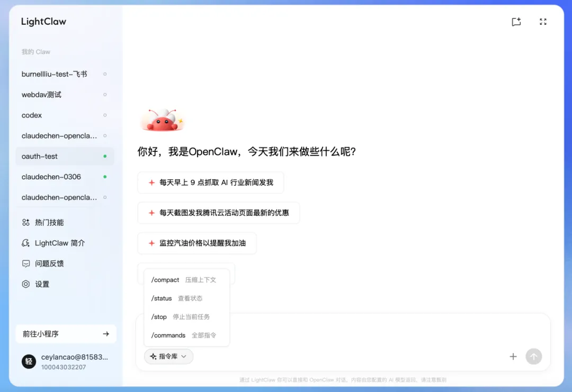Open codex claw

pyautogui.click(x=65, y=115)
